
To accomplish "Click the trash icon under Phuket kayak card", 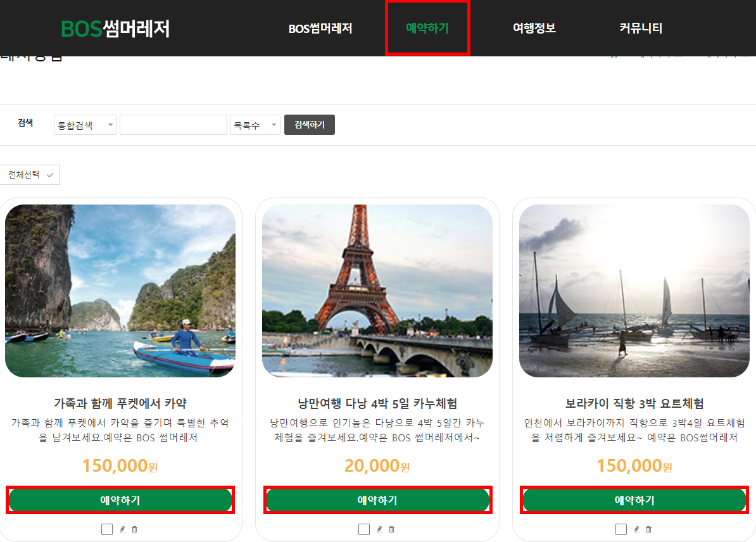I will (134, 529).
